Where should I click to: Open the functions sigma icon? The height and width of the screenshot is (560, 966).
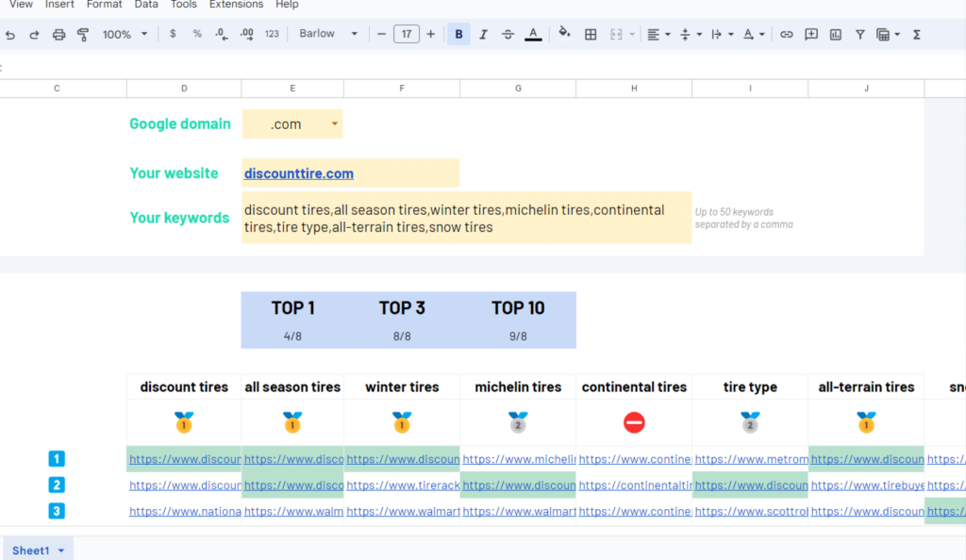tap(916, 34)
